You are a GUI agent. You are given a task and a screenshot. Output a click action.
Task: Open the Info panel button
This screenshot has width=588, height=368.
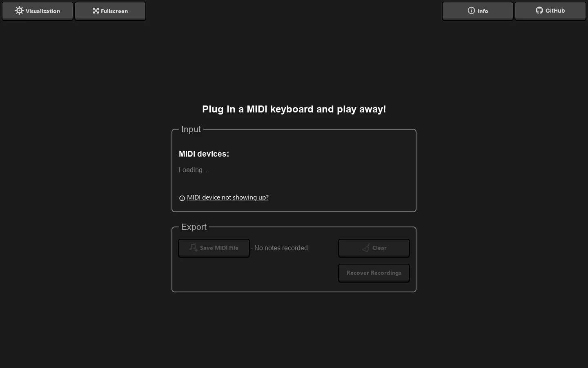click(x=477, y=11)
